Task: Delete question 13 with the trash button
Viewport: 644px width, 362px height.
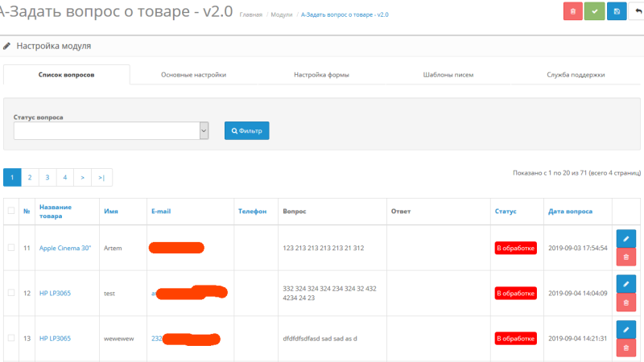Action: pyautogui.click(x=626, y=348)
